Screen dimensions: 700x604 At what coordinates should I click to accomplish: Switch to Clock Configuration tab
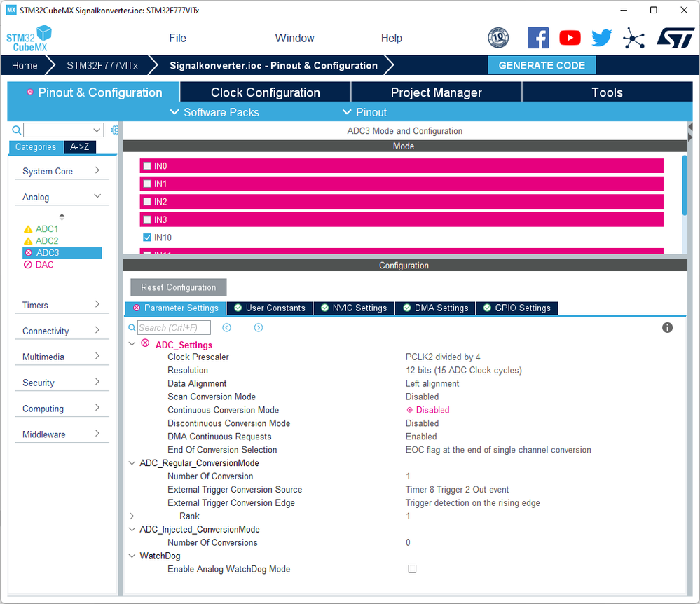[x=266, y=92]
